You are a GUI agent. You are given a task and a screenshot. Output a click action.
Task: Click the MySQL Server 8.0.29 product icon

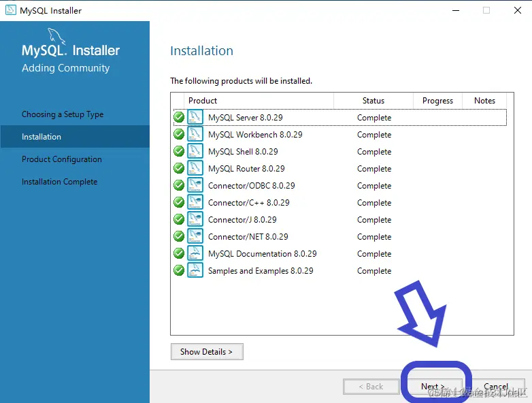195,117
